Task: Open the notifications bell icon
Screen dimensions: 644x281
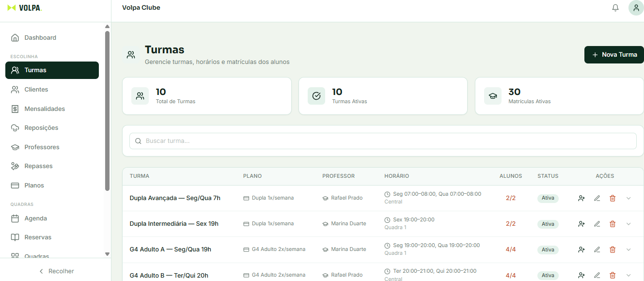Action: point(615,8)
